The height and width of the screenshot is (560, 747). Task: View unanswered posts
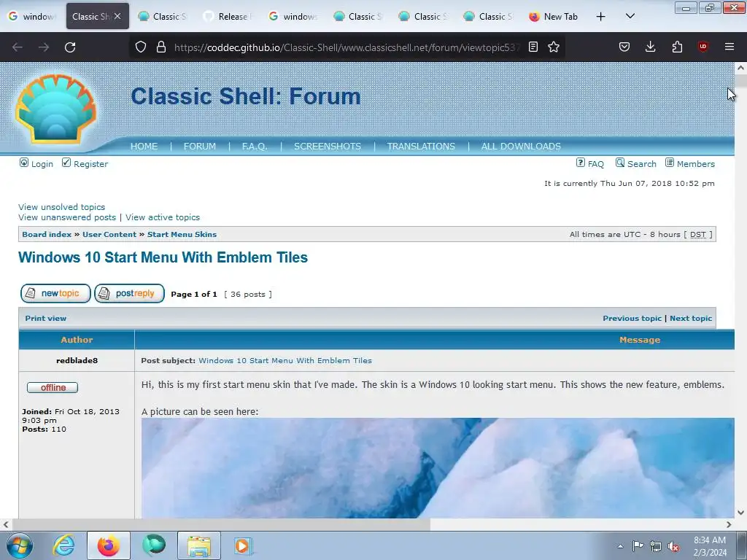[67, 217]
